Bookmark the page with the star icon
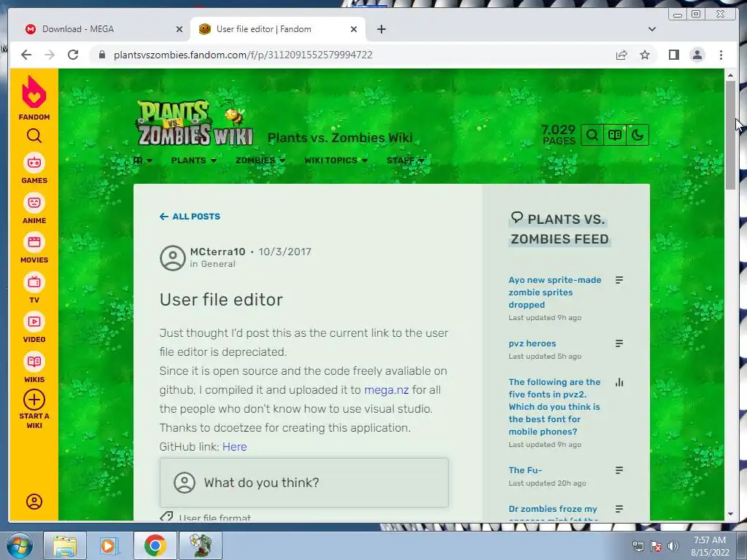The width and height of the screenshot is (747, 560). [x=645, y=55]
